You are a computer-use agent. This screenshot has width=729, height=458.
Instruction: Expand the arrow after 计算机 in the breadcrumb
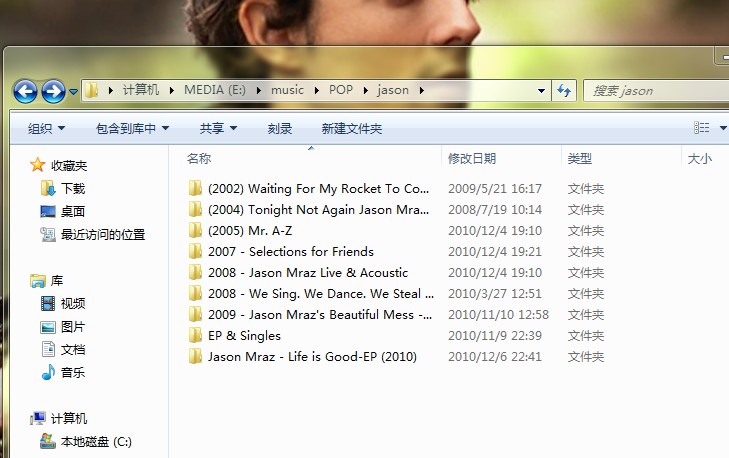click(x=172, y=90)
